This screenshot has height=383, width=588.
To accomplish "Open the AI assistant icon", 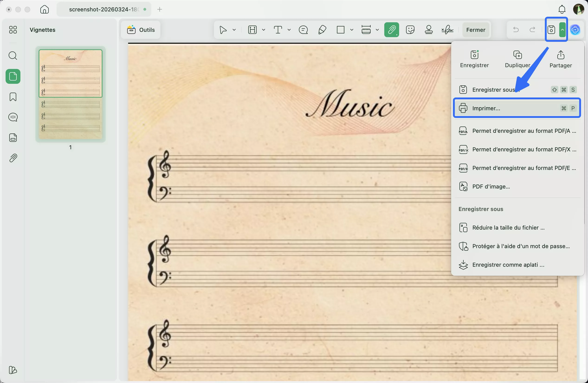I will pyautogui.click(x=575, y=30).
